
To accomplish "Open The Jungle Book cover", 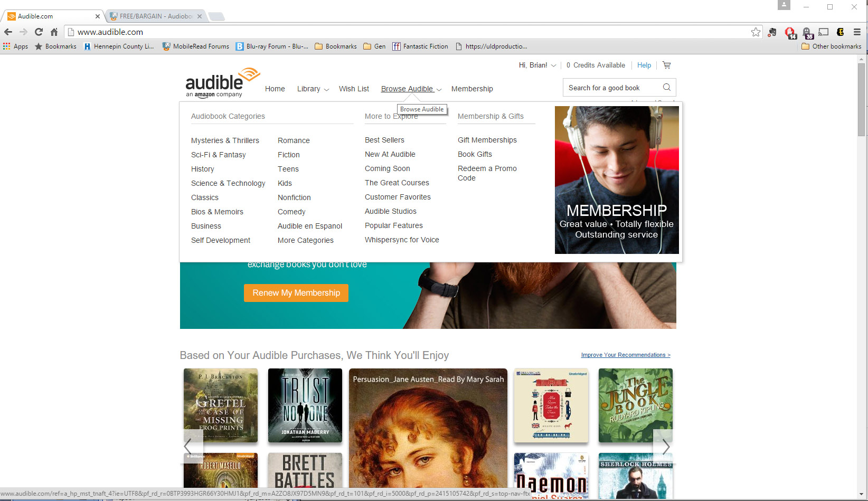I will [636, 405].
